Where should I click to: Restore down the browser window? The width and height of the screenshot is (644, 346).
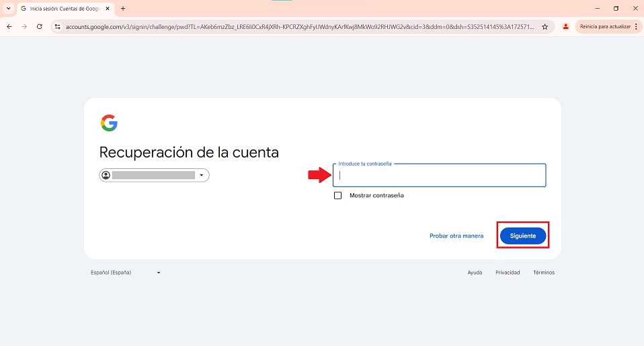pos(616,8)
